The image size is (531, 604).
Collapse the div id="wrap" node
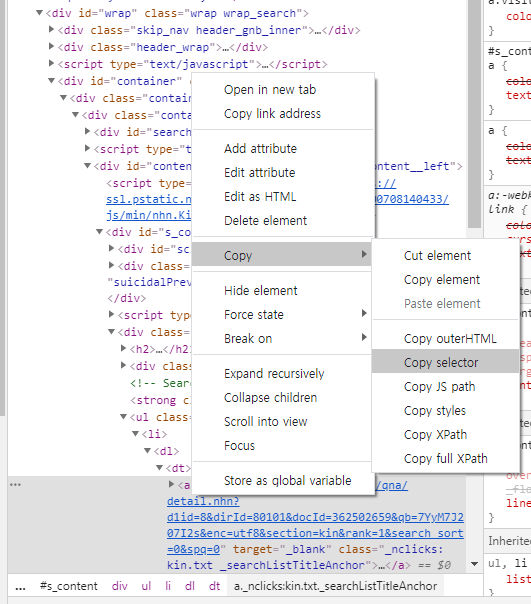(39, 13)
